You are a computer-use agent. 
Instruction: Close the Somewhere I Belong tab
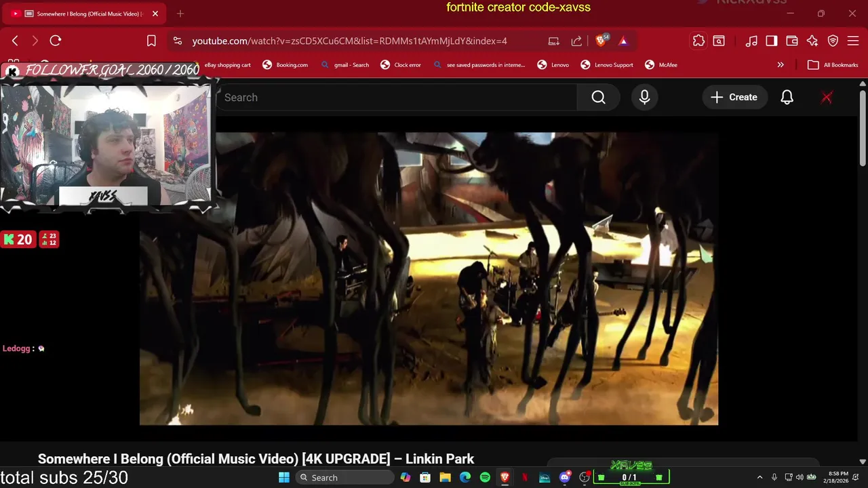pyautogui.click(x=155, y=14)
